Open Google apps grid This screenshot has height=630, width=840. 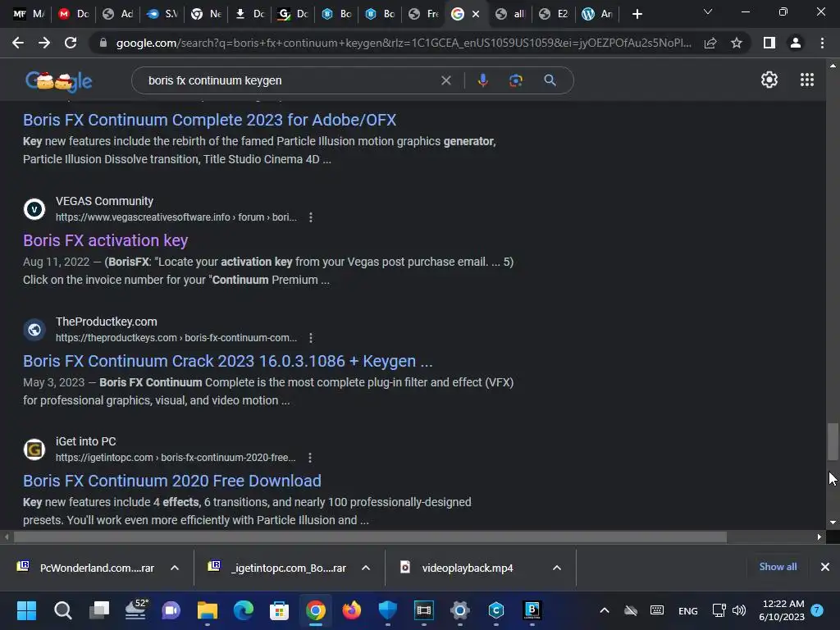[x=807, y=80]
